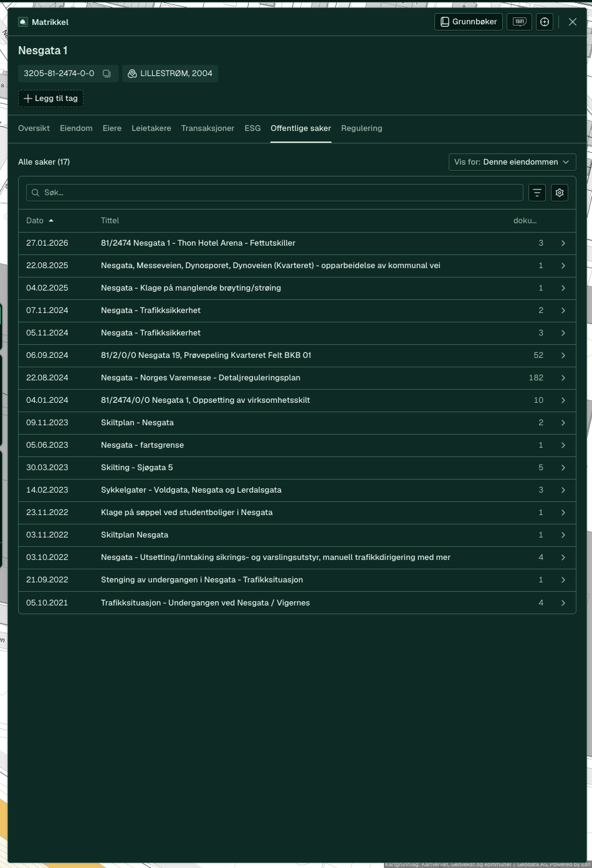Switch to the Regulering tab
592x868 pixels.
pyautogui.click(x=361, y=128)
